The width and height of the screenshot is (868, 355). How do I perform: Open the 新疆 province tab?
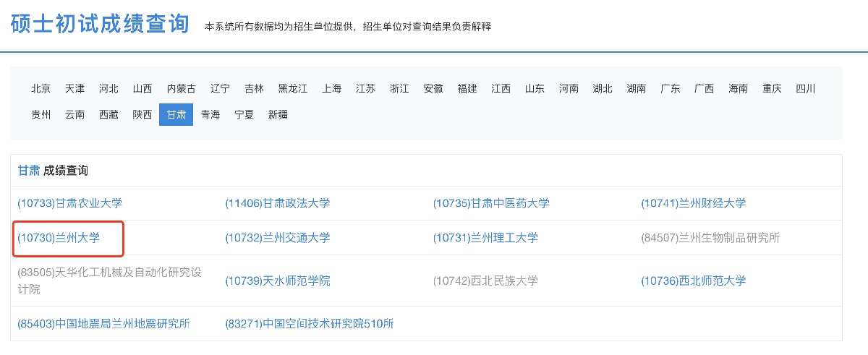pos(278,114)
